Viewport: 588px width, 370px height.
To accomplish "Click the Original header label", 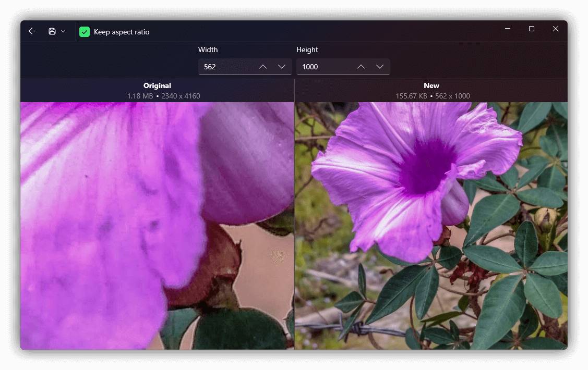I will (157, 85).
